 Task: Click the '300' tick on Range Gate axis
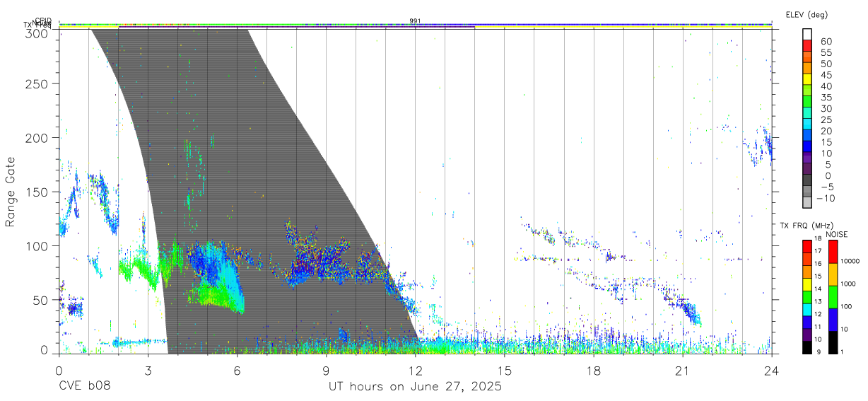pyautogui.click(x=37, y=33)
